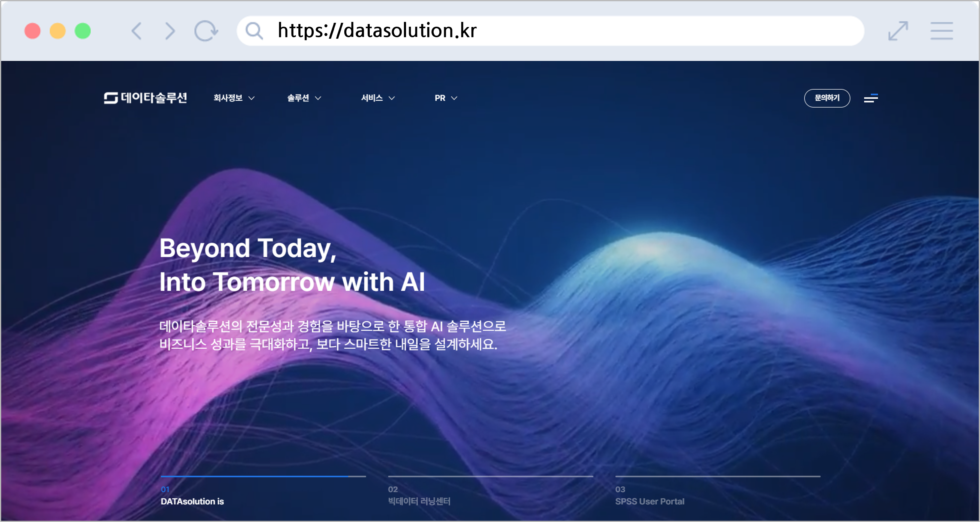Click the red window close dot
Image resolution: width=980 pixels, height=522 pixels.
32,31
